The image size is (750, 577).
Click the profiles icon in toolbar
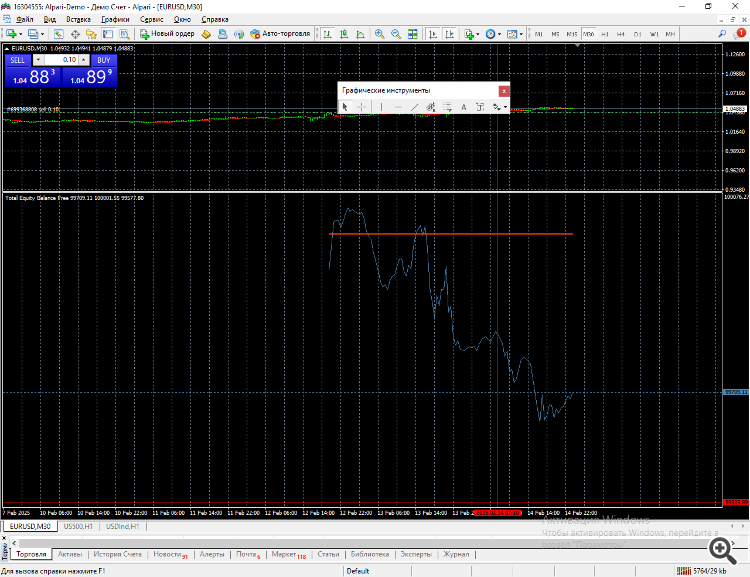[x=33, y=34]
